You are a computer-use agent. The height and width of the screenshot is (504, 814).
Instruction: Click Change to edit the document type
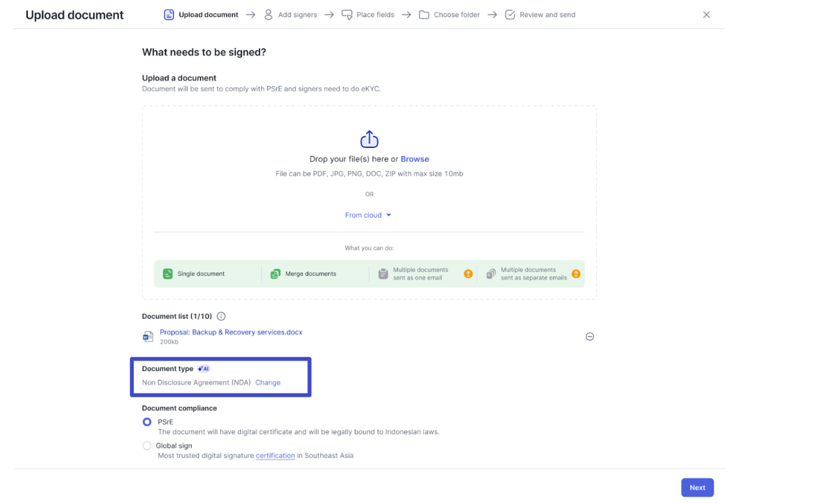click(268, 383)
